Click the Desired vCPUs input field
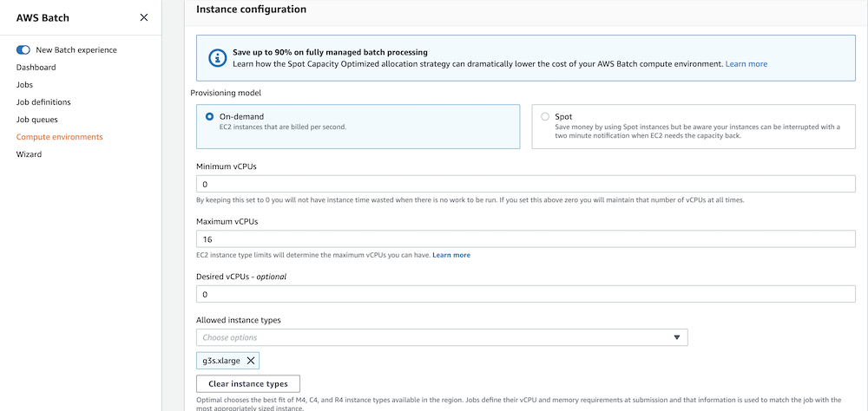Screen dimensions: 868x411 [x=526, y=294]
